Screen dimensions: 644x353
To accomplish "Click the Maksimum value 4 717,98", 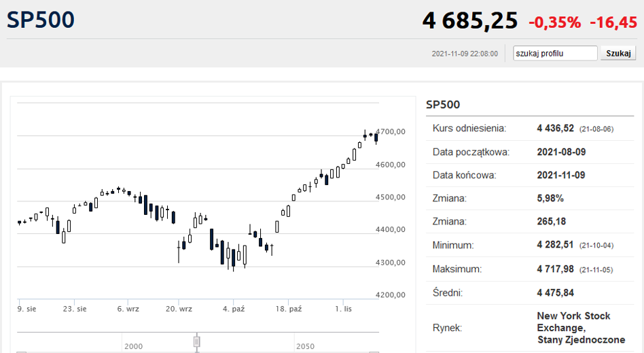I will (555, 269).
